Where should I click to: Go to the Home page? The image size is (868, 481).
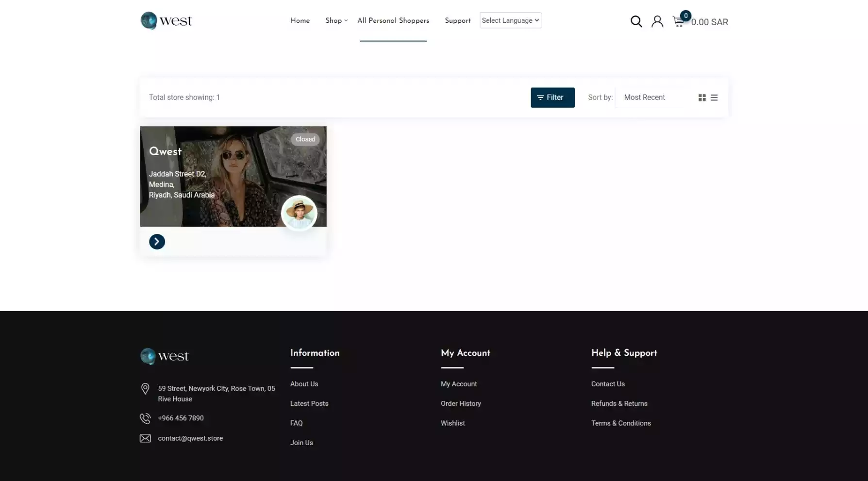(300, 20)
